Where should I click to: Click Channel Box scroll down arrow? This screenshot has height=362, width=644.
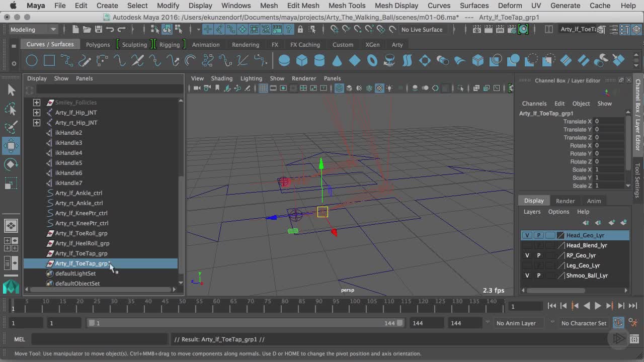click(x=628, y=186)
